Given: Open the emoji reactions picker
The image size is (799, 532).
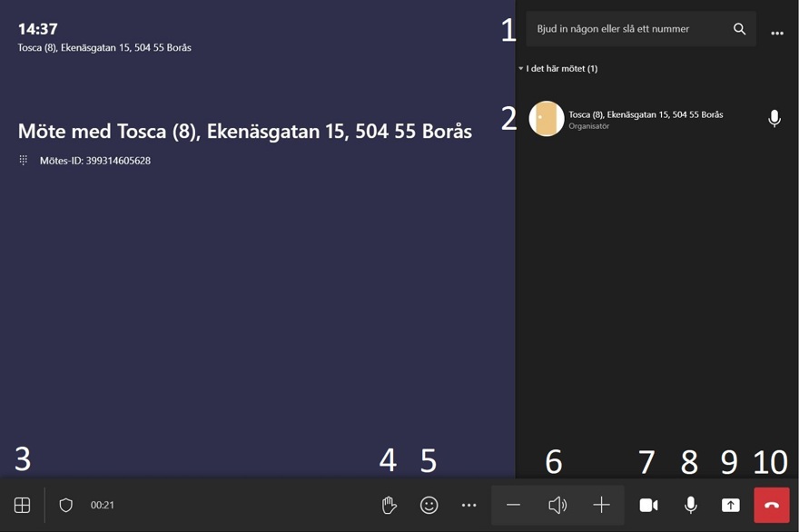Looking at the screenshot, I should tap(429, 505).
